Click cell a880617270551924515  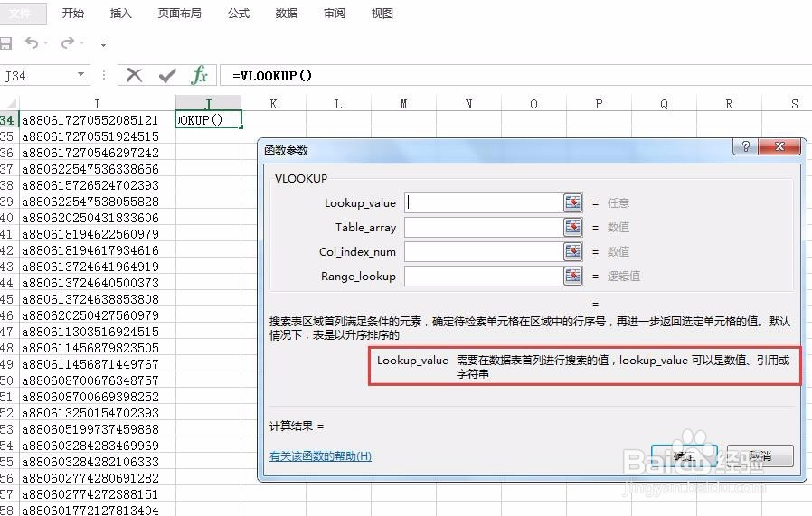tap(97, 136)
